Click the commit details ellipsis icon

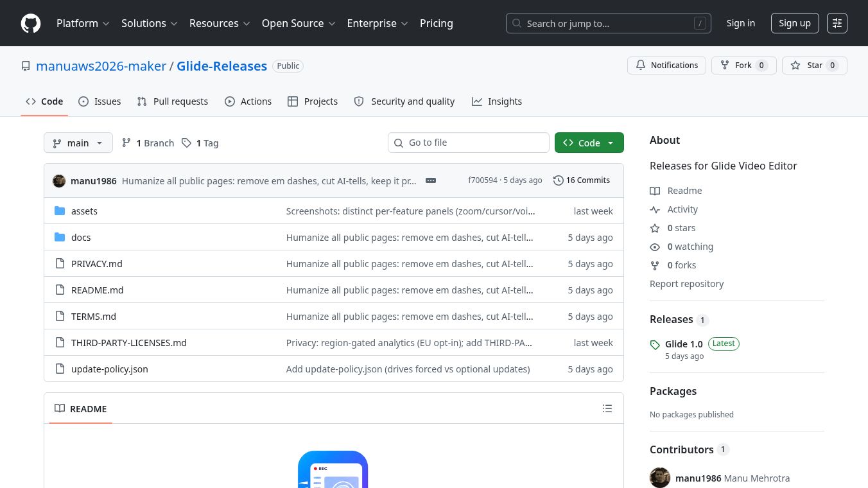(431, 180)
